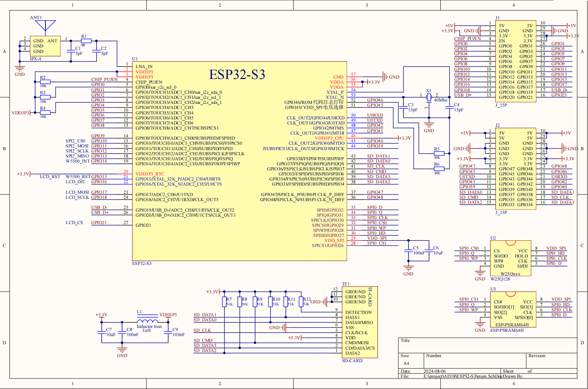Screen dimensions: 588x389
Task: Click the date 2024-08-06 in title block
Action: click(434, 371)
